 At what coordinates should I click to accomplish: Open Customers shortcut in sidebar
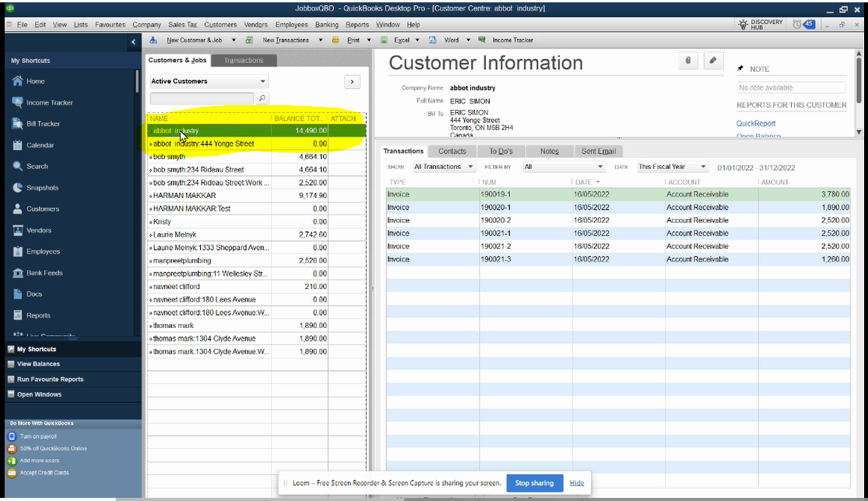(x=36, y=209)
